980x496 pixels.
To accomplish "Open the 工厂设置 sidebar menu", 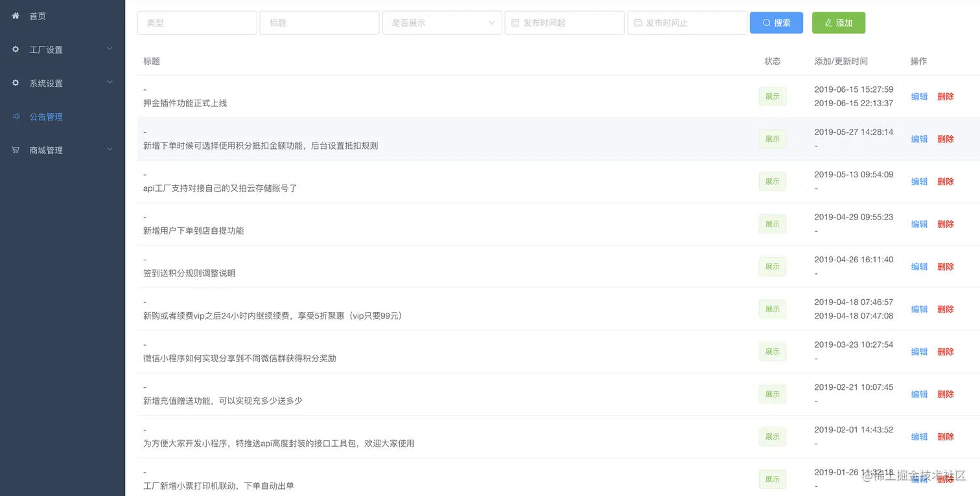I will click(x=62, y=50).
